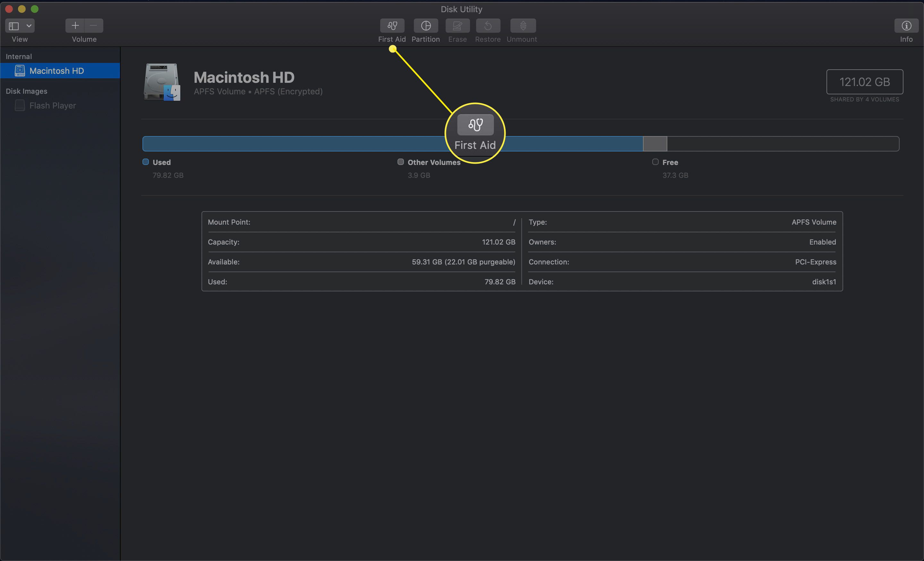924x561 pixels.
Task: Expand the Internal drives group
Action: [18, 56]
